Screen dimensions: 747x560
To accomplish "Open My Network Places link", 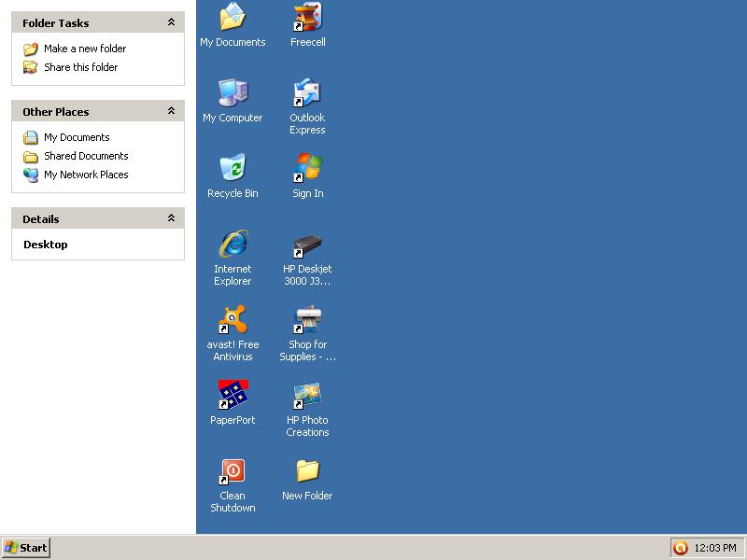I will (86, 175).
